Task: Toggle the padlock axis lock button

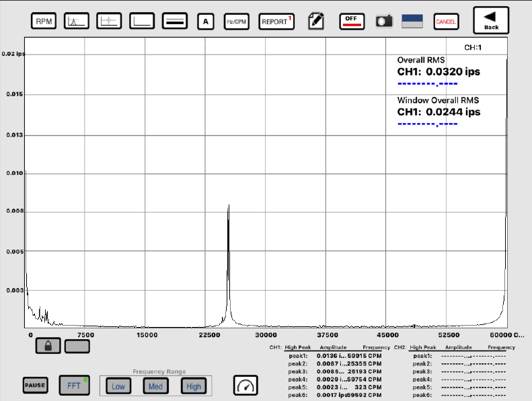Action: (48, 346)
